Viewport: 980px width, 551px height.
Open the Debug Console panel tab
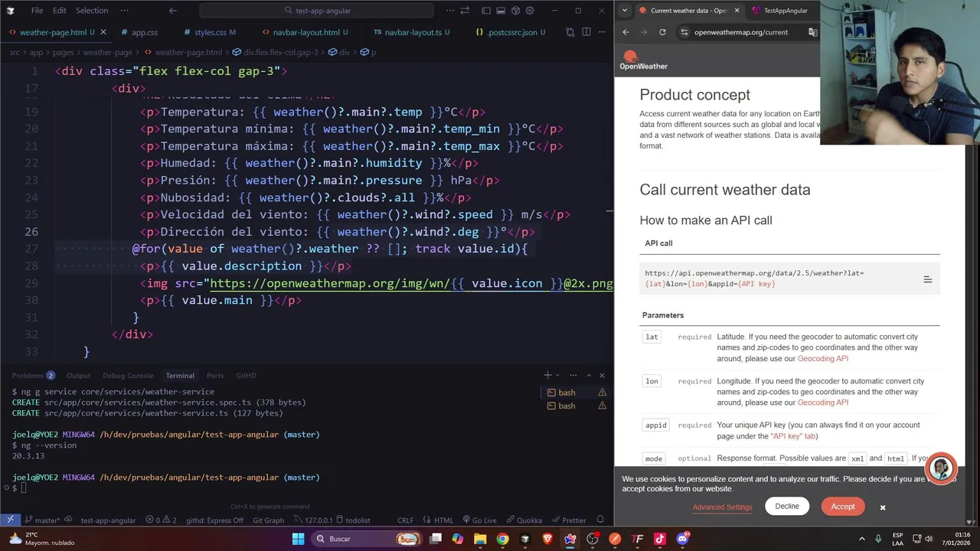pos(128,375)
